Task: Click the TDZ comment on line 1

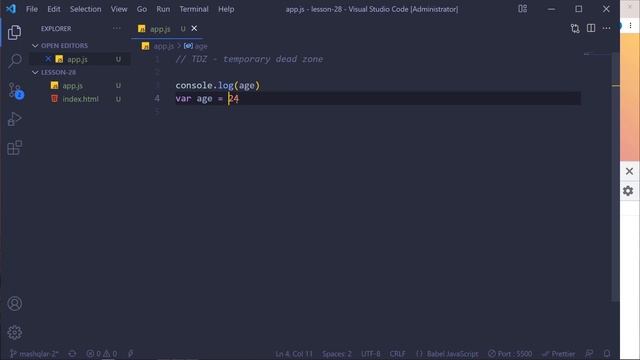Action: point(249,59)
